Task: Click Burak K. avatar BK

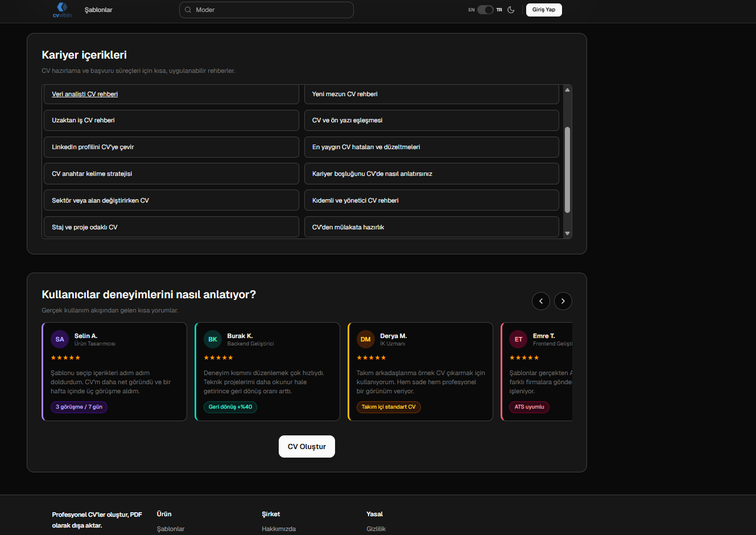Action: pyautogui.click(x=213, y=339)
